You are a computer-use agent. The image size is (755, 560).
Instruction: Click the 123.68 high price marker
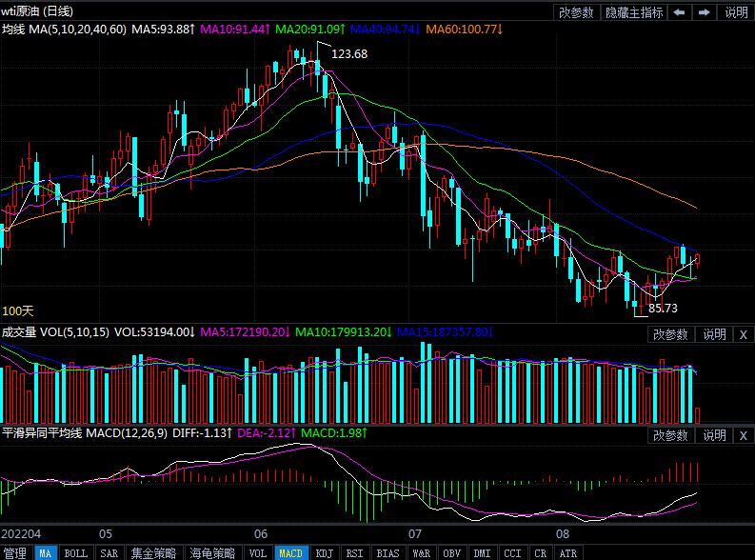click(348, 54)
